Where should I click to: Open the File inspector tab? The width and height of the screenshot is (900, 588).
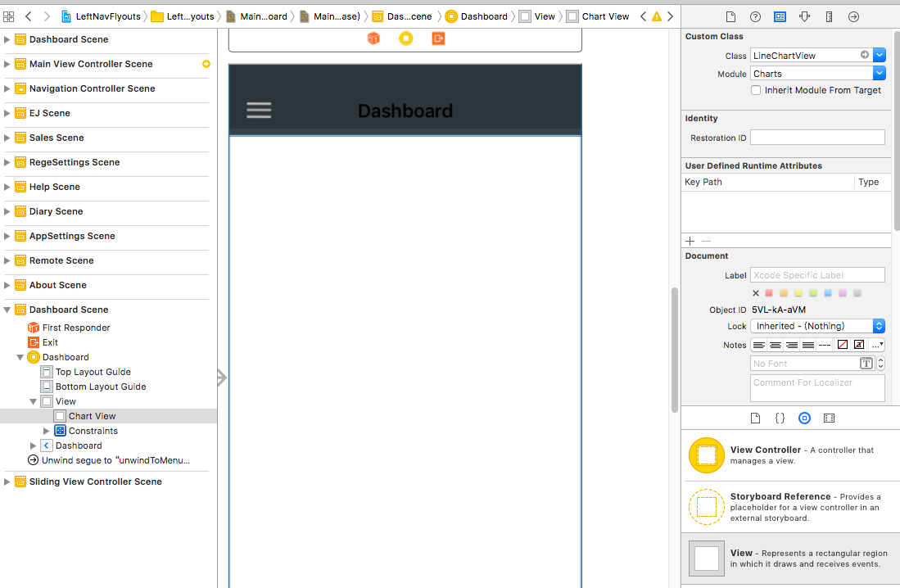[x=731, y=16]
